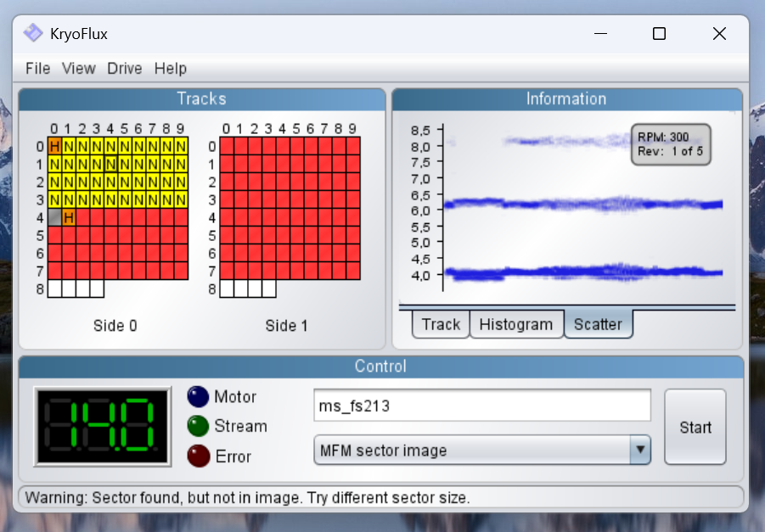Click the blue Motor indicator light
765x532 pixels.
click(x=198, y=396)
